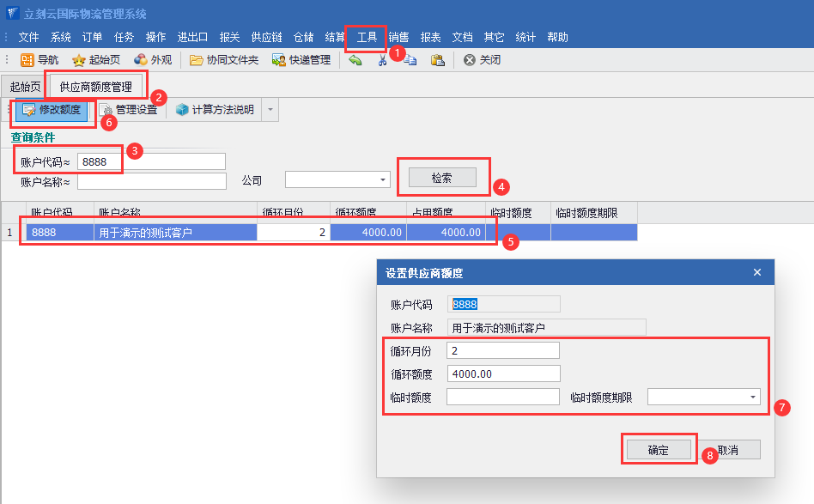Open the 工具 menu

(367, 37)
